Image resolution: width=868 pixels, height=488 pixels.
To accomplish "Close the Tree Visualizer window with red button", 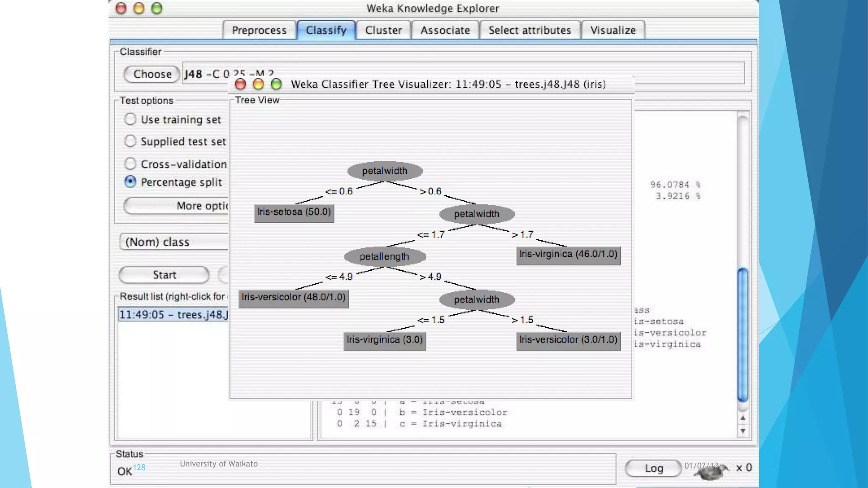I will coord(240,84).
